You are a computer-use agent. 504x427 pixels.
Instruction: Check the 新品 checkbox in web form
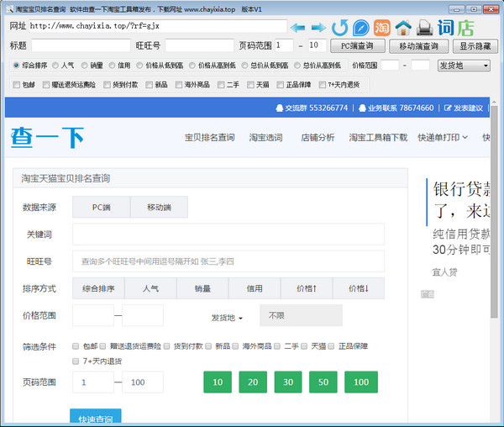(x=208, y=346)
